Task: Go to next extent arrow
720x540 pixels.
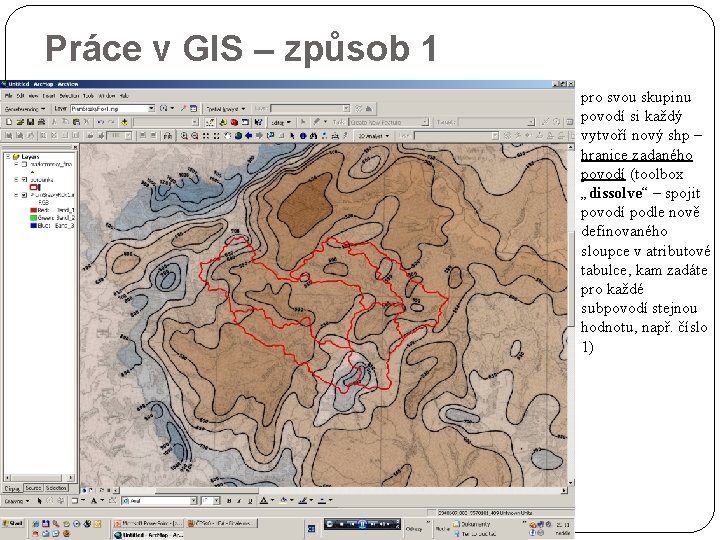Action: tap(259, 136)
